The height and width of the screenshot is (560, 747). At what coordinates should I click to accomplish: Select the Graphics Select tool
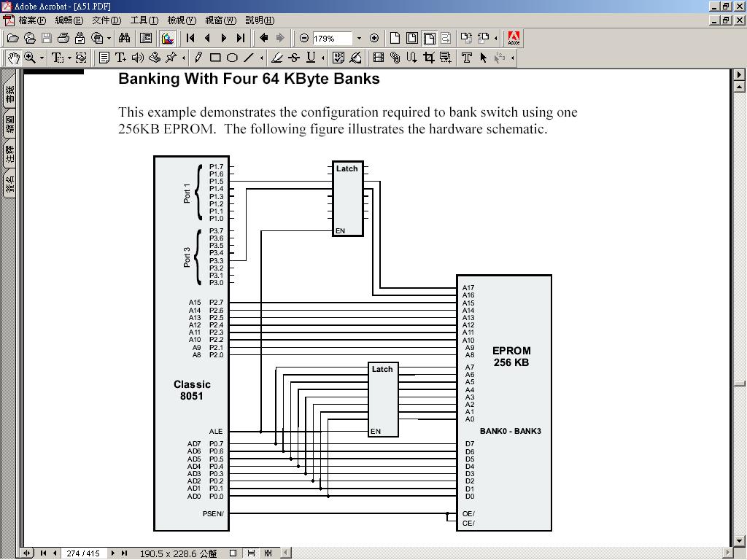(81, 58)
